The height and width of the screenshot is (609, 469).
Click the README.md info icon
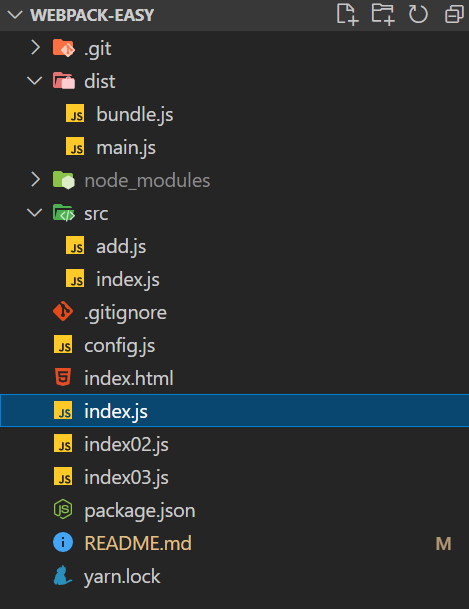pyautogui.click(x=63, y=543)
